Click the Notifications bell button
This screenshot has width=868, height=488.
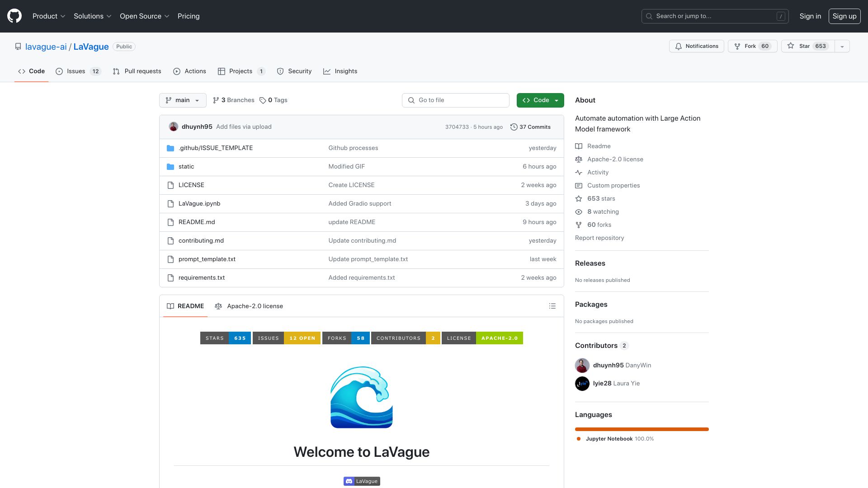tap(697, 46)
